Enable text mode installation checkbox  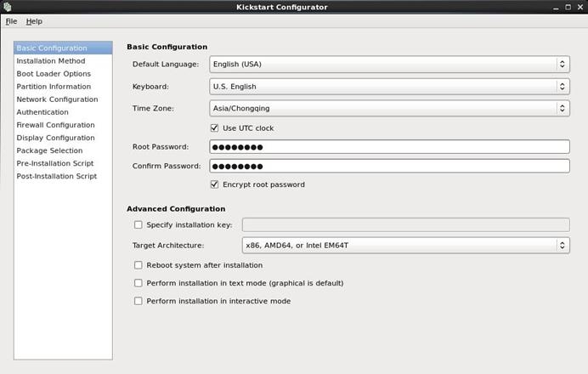pos(139,283)
